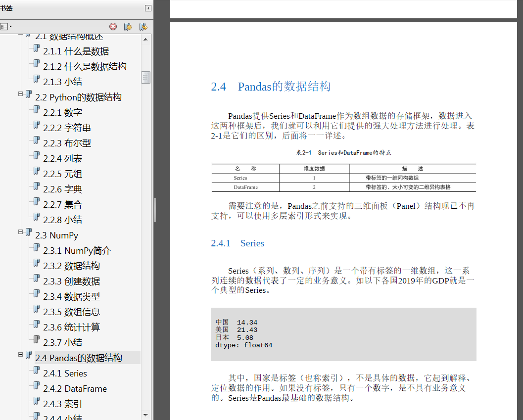Select bookmark 2.2 Python的数据结构
Image resolution: width=523 pixels, height=420 pixels.
coord(78,97)
